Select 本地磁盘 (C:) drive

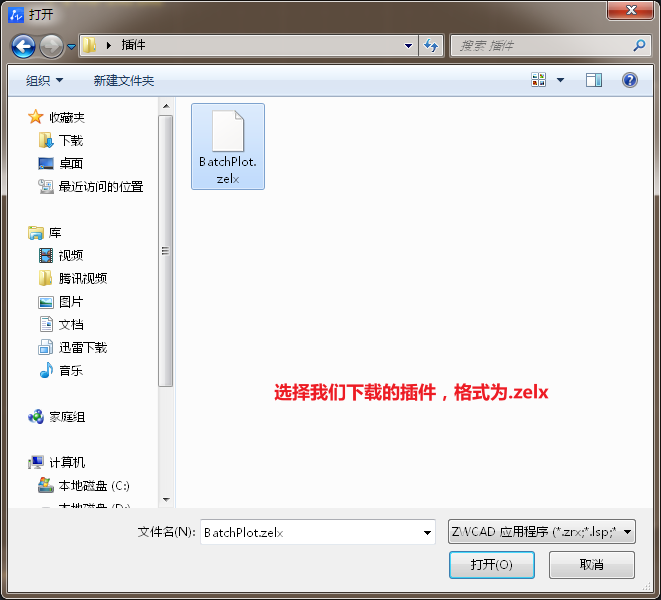click(x=93, y=485)
